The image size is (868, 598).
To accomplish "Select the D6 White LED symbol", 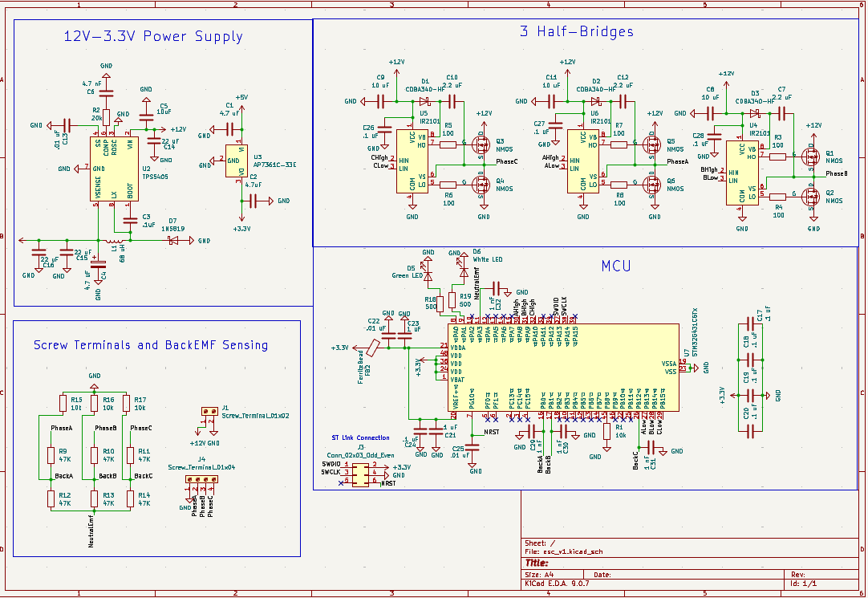I will 464,271.
